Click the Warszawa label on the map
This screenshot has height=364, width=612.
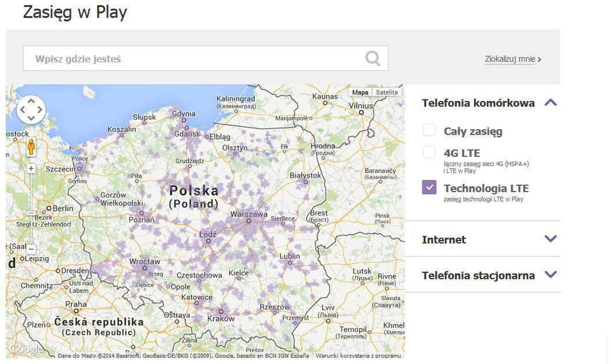click(x=249, y=214)
